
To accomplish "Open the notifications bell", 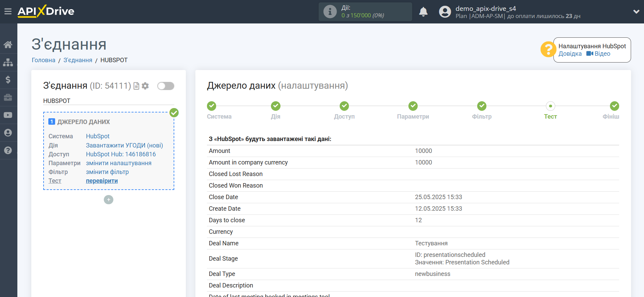I will coord(423,12).
